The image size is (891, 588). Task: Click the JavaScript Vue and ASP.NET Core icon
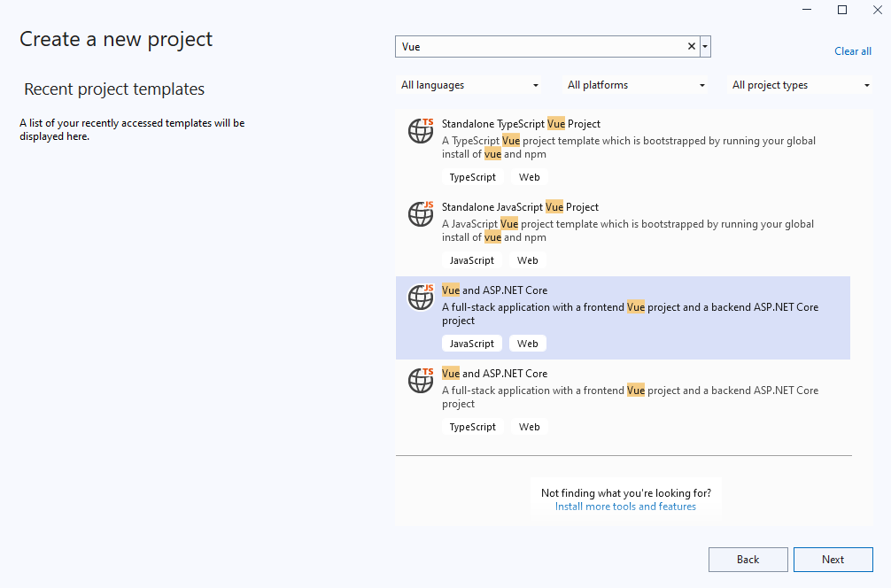click(x=421, y=297)
